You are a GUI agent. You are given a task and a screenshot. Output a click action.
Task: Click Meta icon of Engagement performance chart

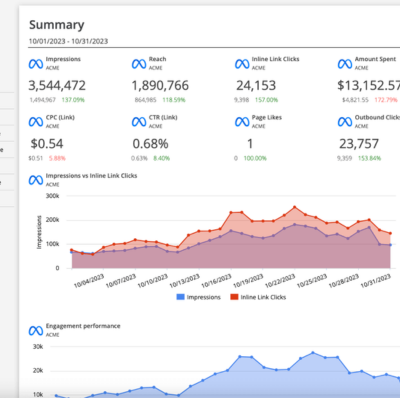36,331
